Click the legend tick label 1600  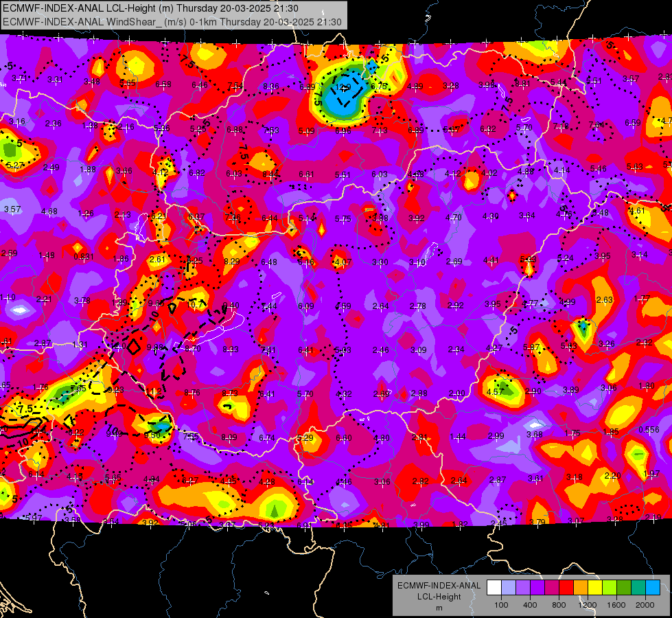pos(616,605)
